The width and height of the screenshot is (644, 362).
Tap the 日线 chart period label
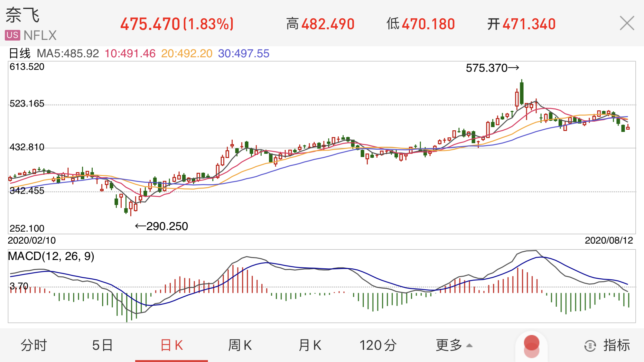point(19,53)
